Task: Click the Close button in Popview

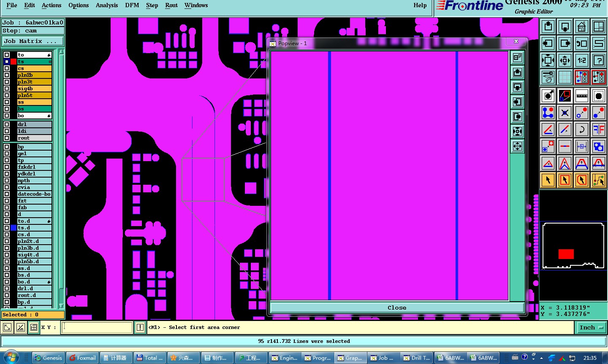Action: (397, 307)
